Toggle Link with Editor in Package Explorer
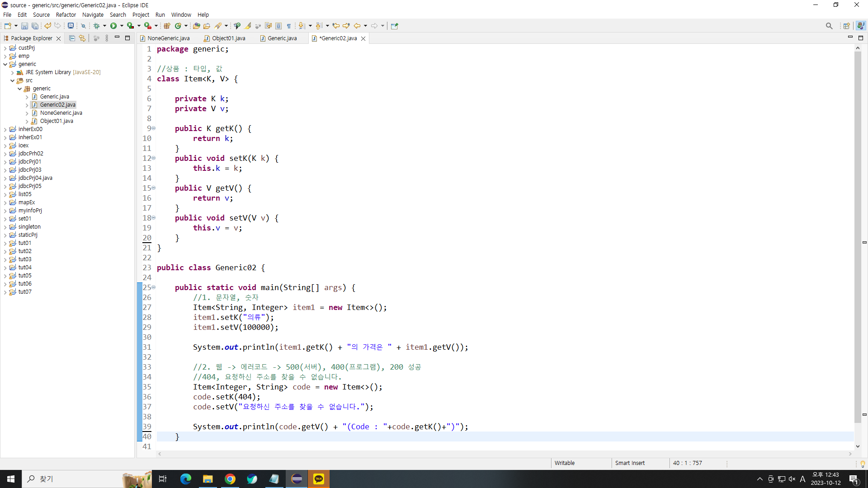Viewport: 868px width, 488px height. (x=82, y=38)
